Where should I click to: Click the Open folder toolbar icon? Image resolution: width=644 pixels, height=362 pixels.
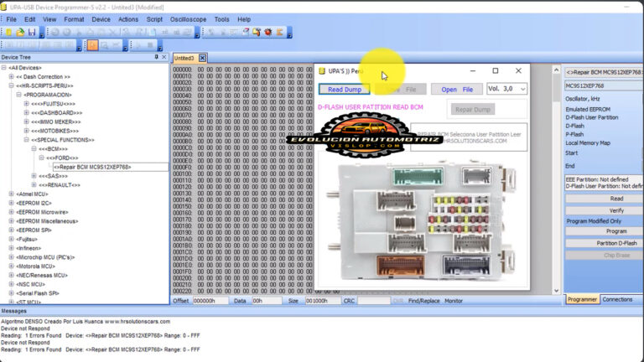[19, 32]
